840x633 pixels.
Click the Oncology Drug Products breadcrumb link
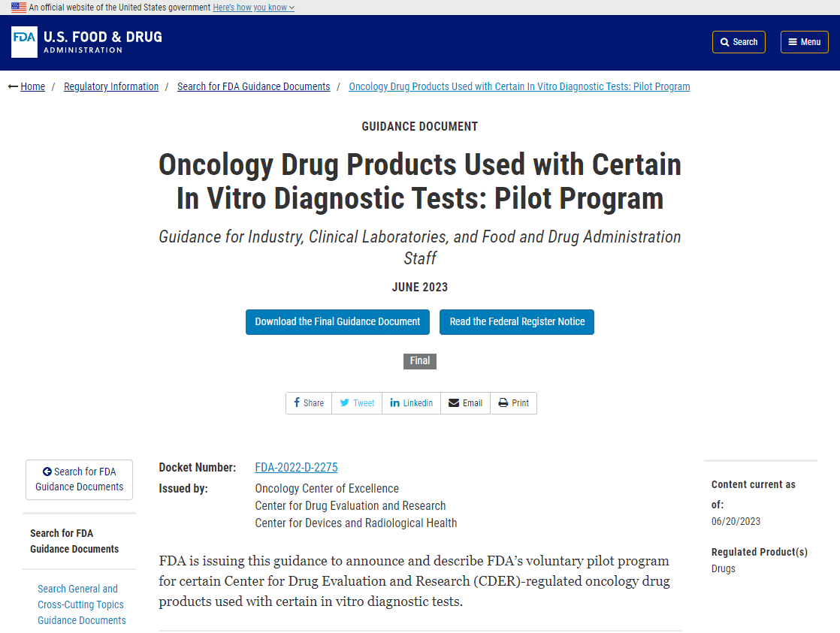pyautogui.click(x=519, y=86)
